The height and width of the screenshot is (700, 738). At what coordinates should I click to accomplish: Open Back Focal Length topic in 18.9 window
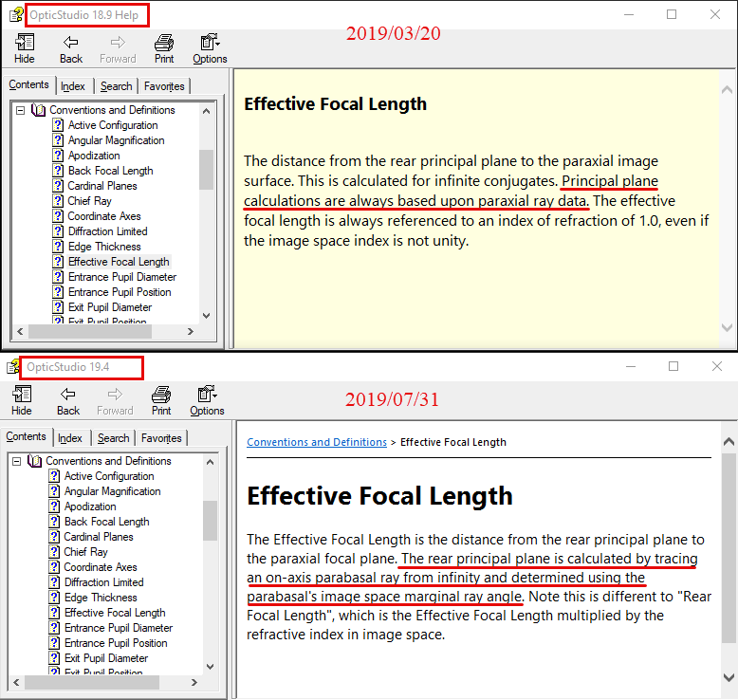click(111, 171)
